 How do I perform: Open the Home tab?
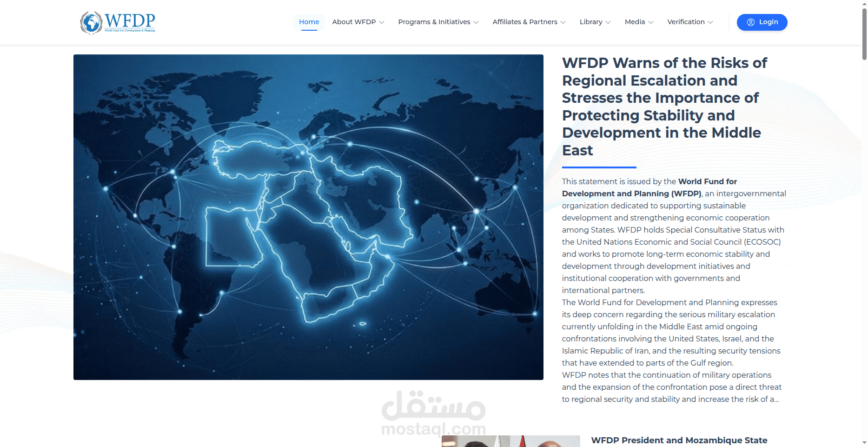[309, 22]
